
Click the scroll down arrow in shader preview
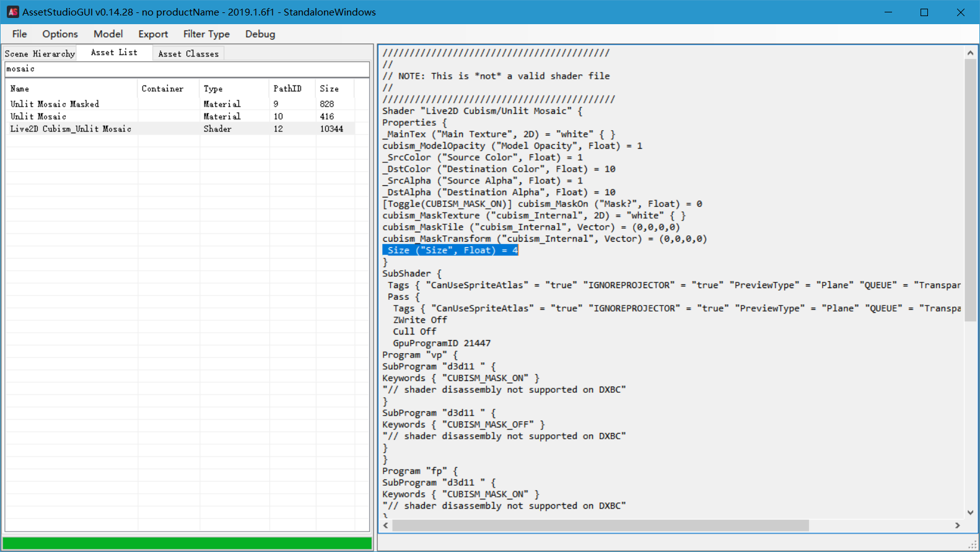970,512
